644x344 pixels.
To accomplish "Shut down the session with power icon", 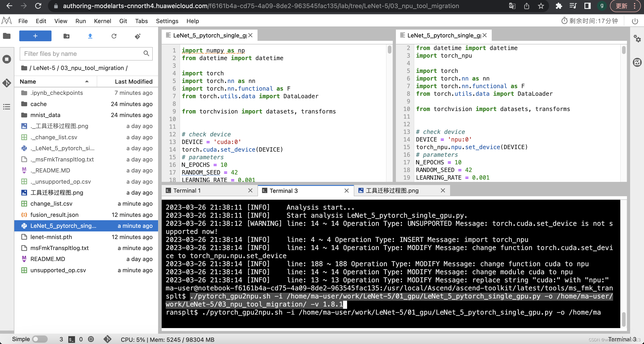I will [x=635, y=21].
